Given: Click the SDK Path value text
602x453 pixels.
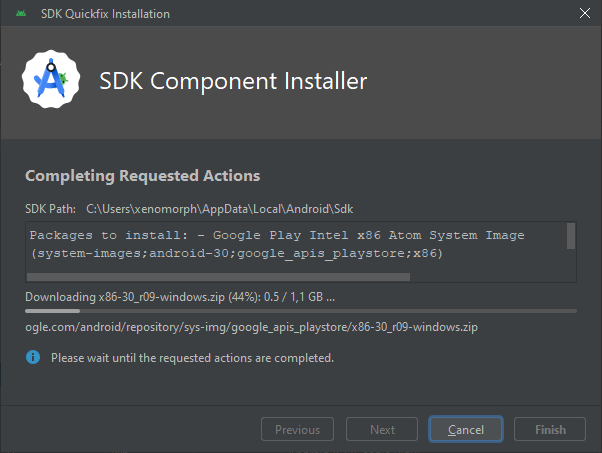Looking at the screenshot, I should (220, 209).
